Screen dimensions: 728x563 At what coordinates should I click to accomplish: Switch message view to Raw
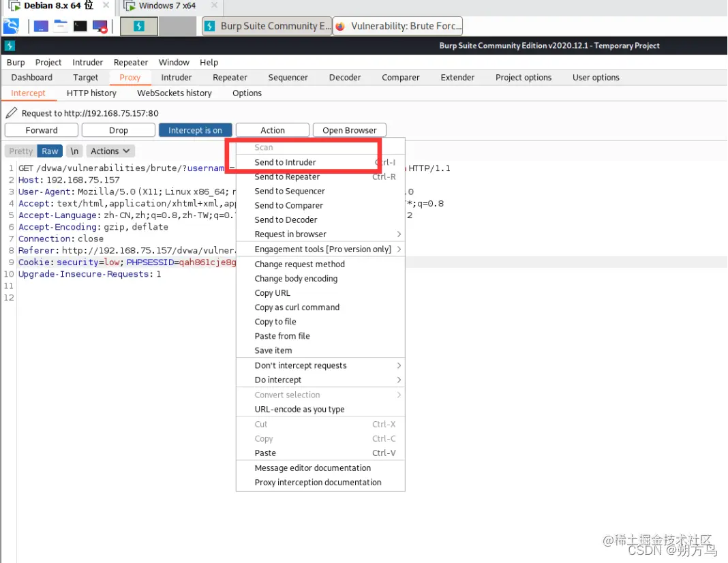click(50, 151)
